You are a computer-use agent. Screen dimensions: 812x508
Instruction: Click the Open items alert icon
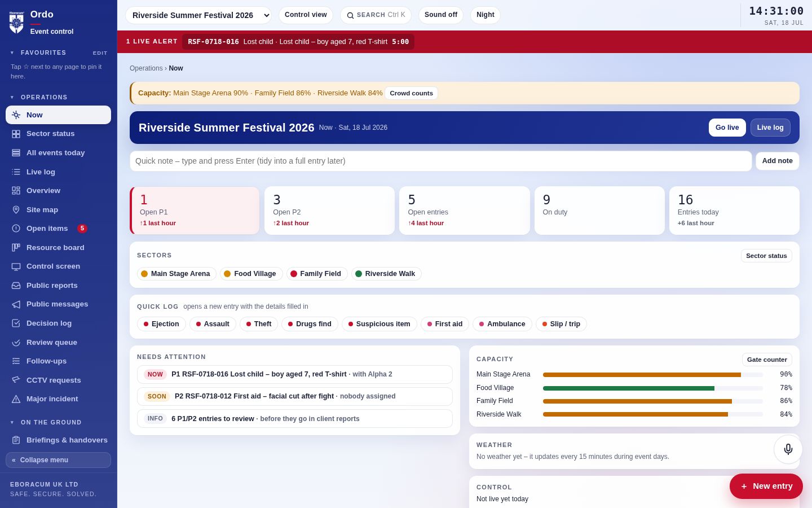coord(16,229)
